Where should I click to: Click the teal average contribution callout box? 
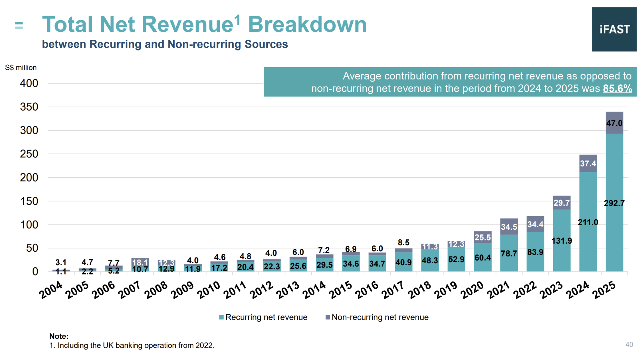coord(450,82)
